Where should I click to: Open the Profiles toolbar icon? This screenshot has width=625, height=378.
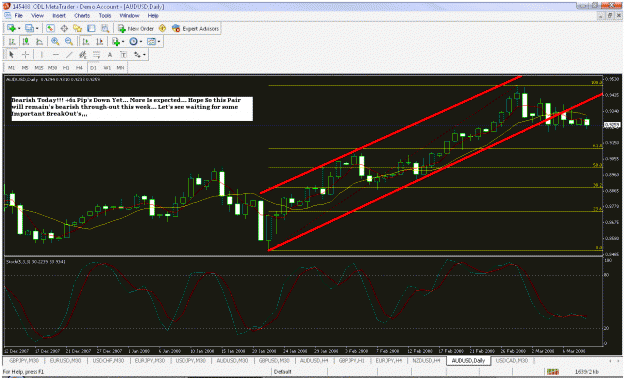point(29,28)
